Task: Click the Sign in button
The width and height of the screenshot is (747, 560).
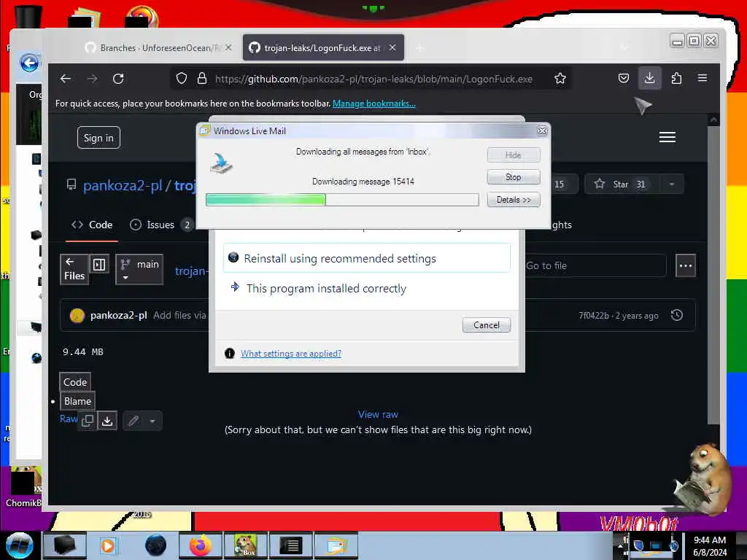Action: point(98,138)
